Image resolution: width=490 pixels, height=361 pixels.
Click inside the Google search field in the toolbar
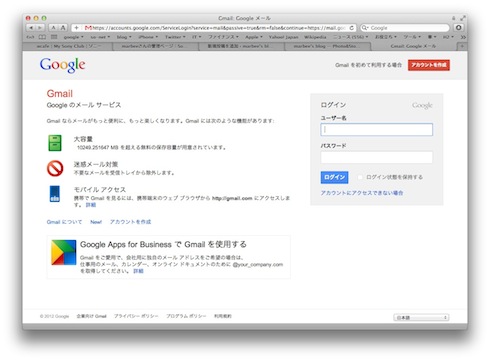[x=405, y=28]
